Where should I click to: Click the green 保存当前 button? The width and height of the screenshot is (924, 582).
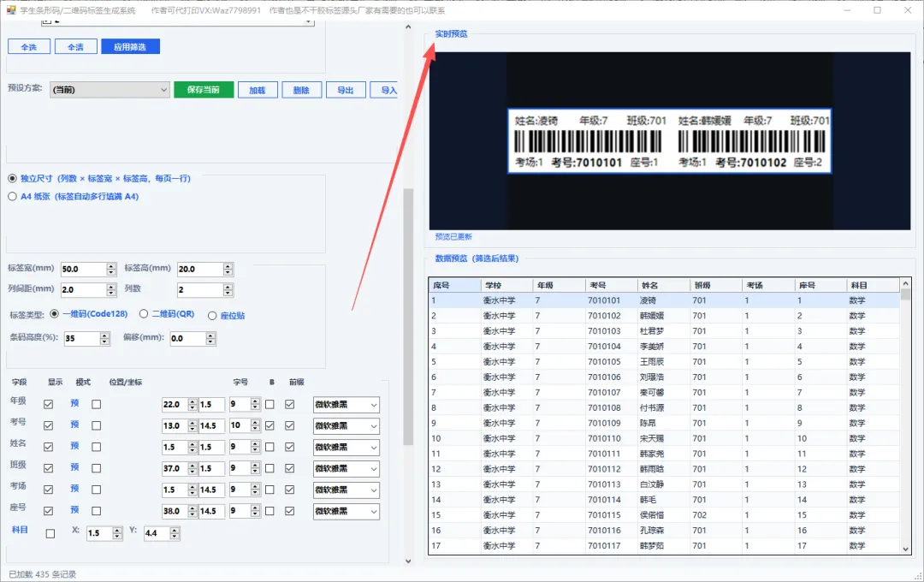point(204,90)
